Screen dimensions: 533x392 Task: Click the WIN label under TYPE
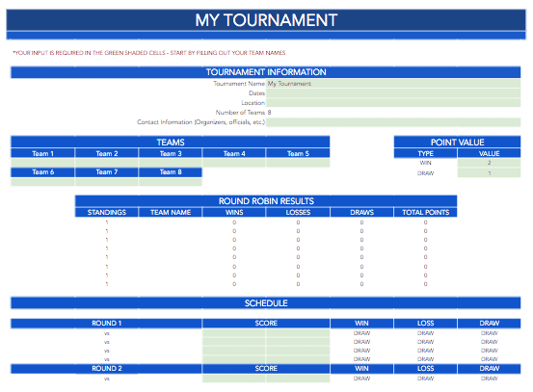(x=425, y=163)
